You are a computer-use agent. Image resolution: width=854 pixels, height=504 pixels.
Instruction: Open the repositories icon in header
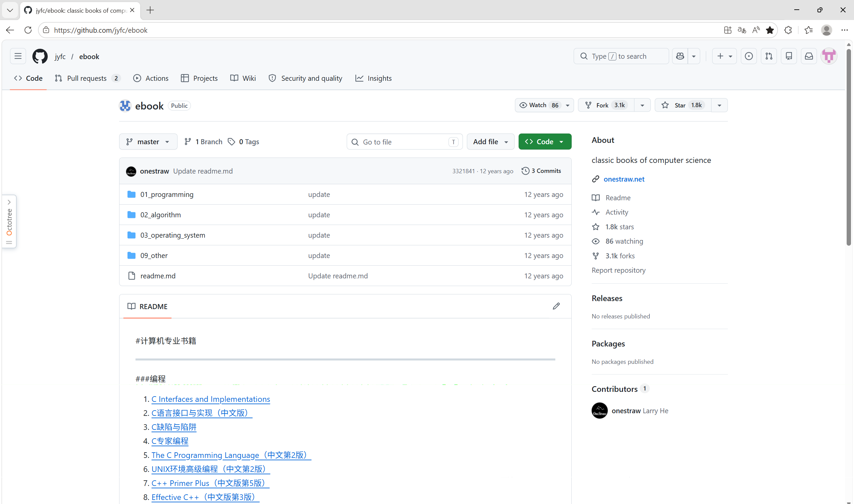point(789,56)
